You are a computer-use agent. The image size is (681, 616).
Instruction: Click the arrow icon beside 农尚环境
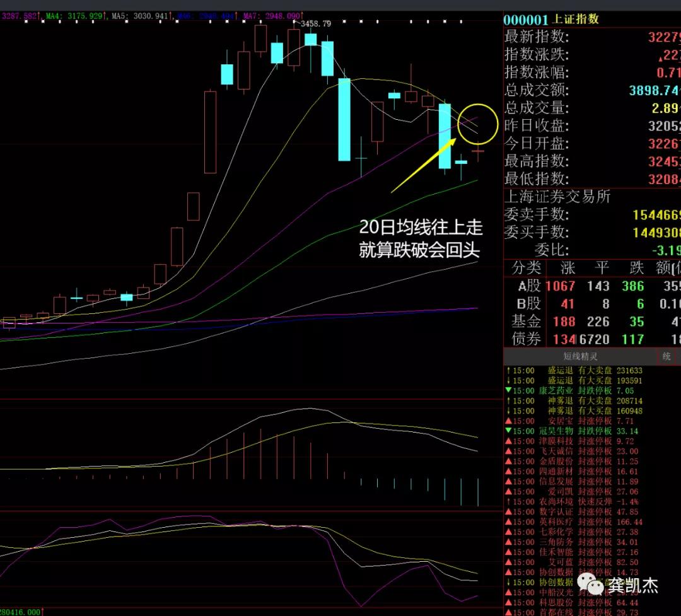[x=508, y=502]
